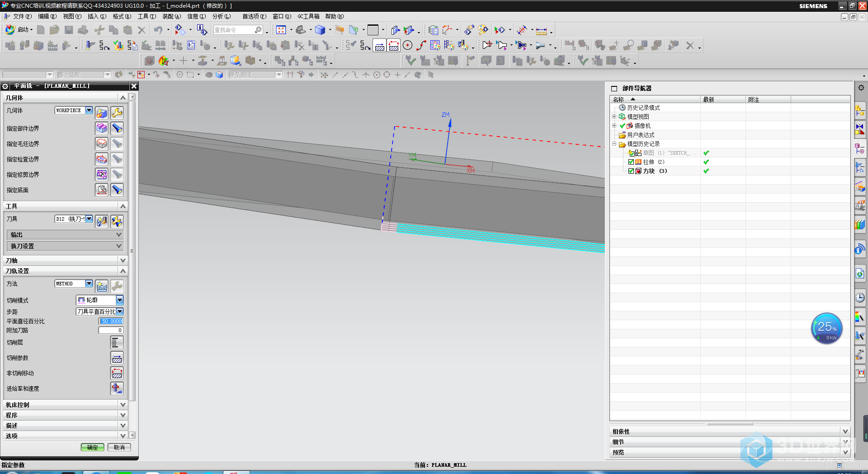Click the New file icon
868x474 pixels.
[x=41, y=30]
